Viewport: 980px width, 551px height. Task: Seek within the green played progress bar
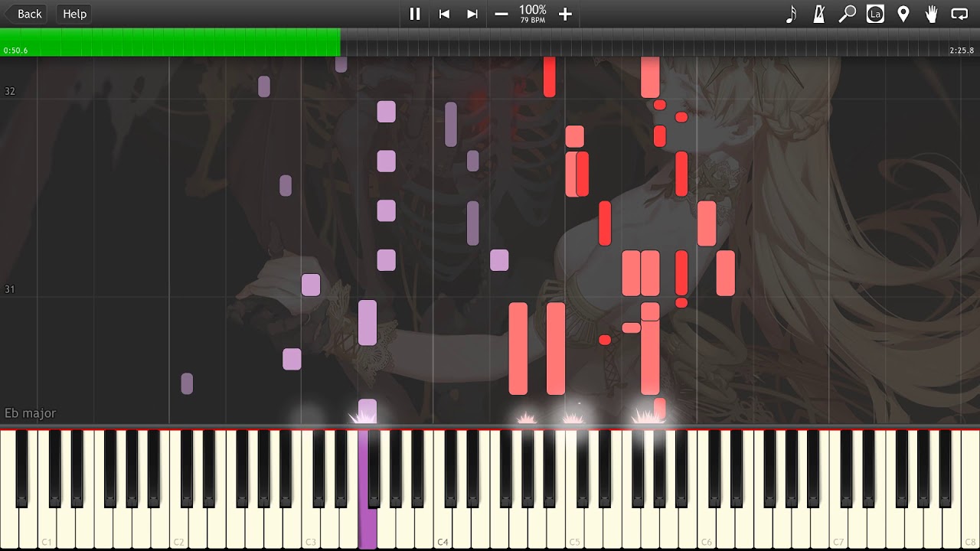pos(170,42)
